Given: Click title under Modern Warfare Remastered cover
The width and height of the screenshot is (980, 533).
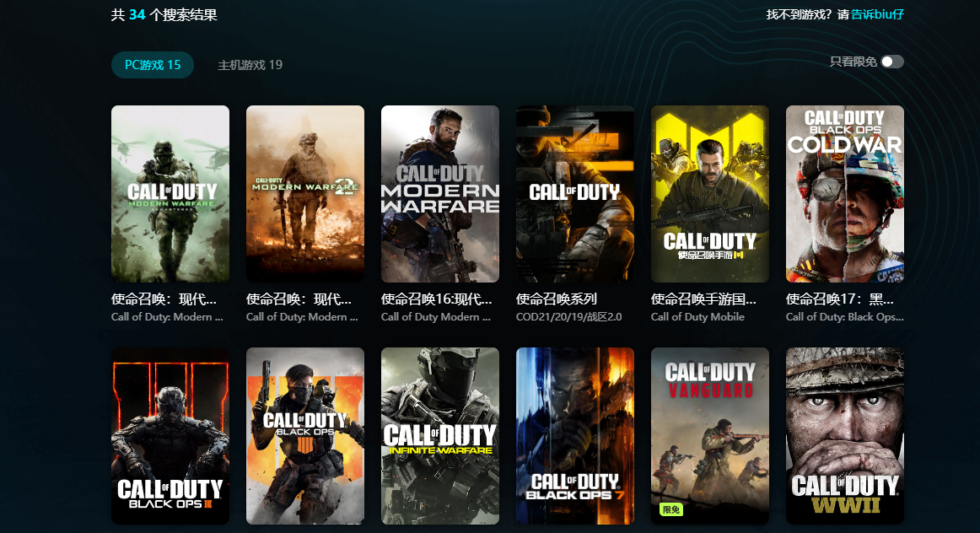Looking at the screenshot, I should (x=164, y=299).
